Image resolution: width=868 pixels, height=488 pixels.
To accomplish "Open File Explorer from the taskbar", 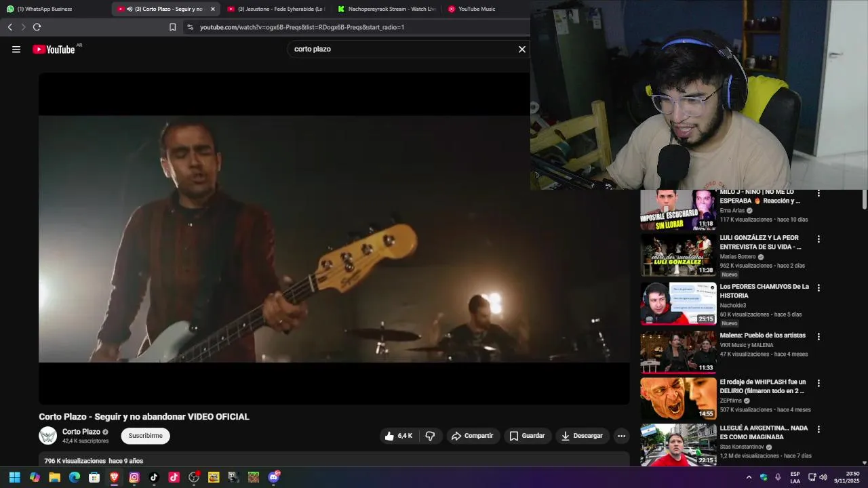I will 55,477.
